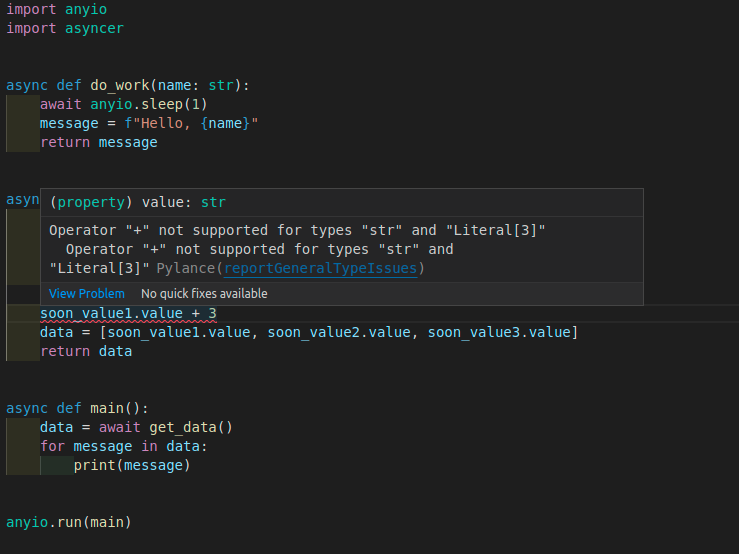Click the for message in data loop line
Image resolution: width=739 pixels, height=554 pixels.
(123, 446)
